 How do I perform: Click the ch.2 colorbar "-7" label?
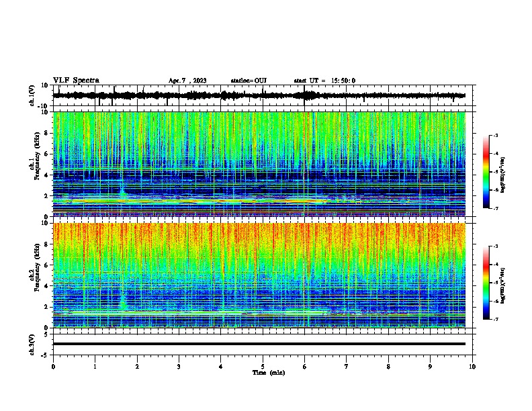[x=495, y=320]
